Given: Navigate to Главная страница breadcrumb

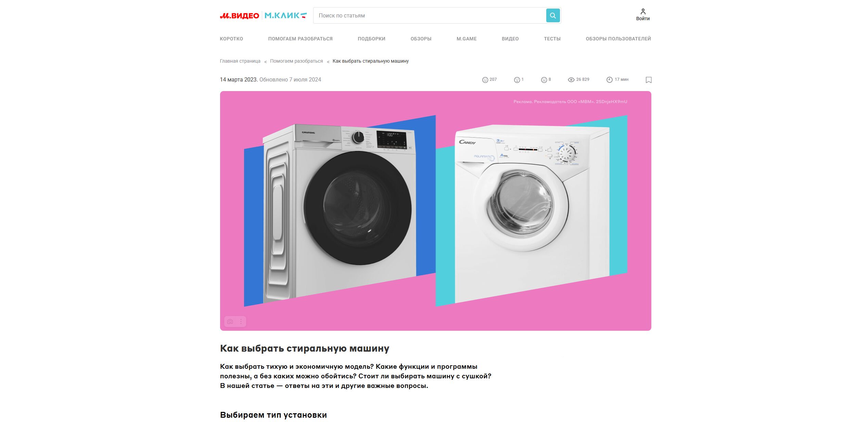Looking at the screenshot, I should point(240,61).
